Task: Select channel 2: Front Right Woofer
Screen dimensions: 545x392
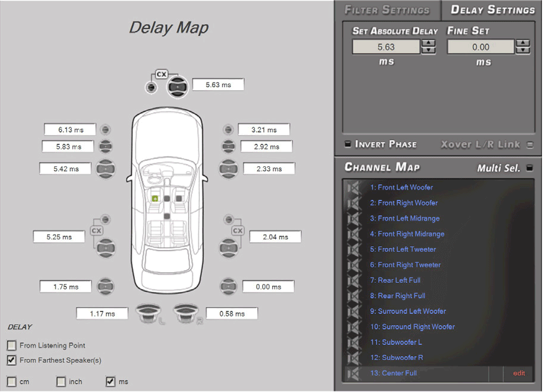Action: coord(404,203)
